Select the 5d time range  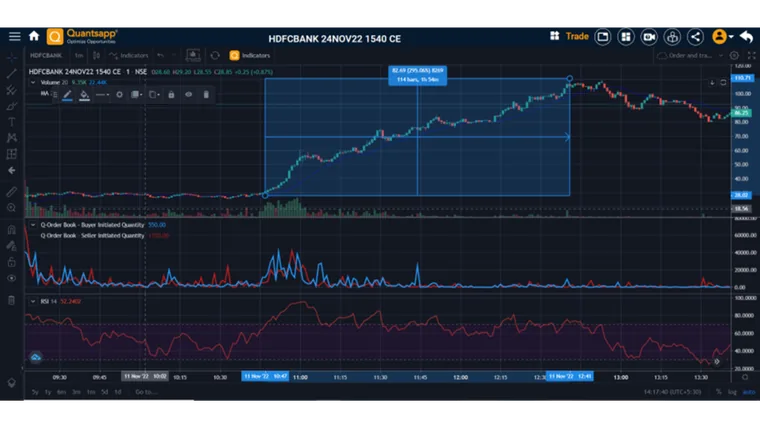click(x=104, y=392)
